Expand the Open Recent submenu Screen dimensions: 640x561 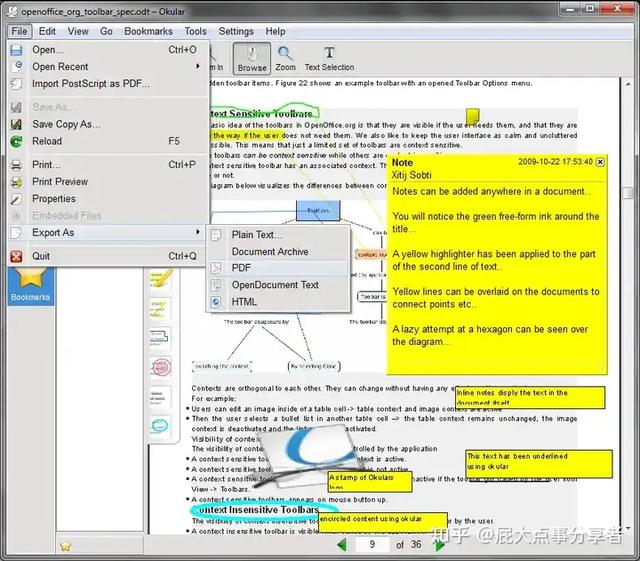[108, 67]
